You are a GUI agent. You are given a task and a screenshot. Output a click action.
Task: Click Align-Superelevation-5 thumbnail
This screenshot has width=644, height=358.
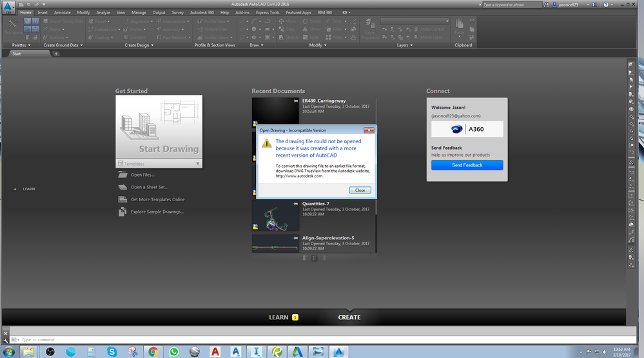point(275,244)
